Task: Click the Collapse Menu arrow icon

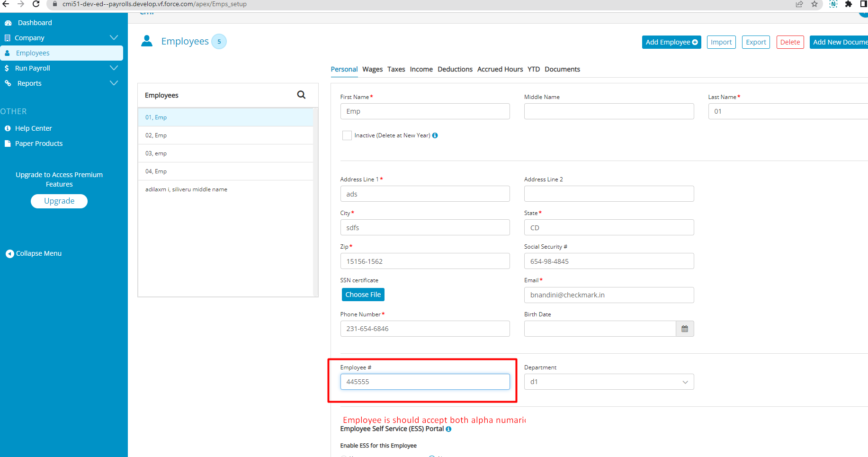Action: click(9, 254)
